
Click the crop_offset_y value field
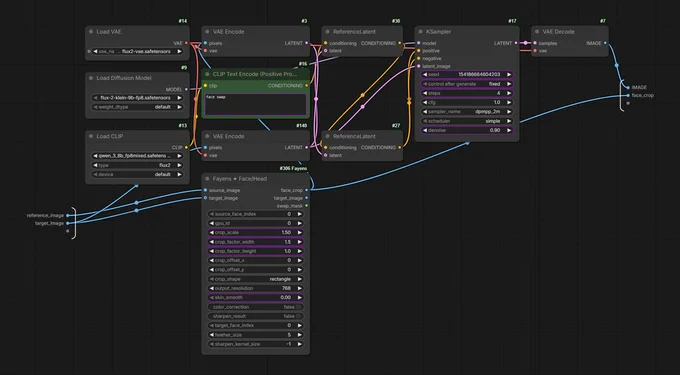(255, 270)
